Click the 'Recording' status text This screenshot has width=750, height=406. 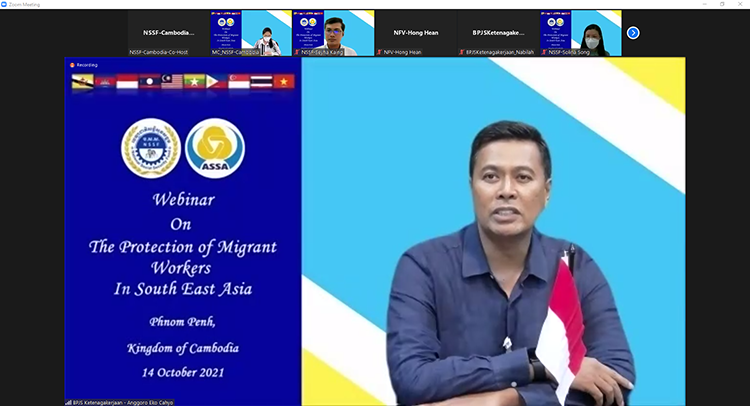pyautogui.click(x=87, y=65)
